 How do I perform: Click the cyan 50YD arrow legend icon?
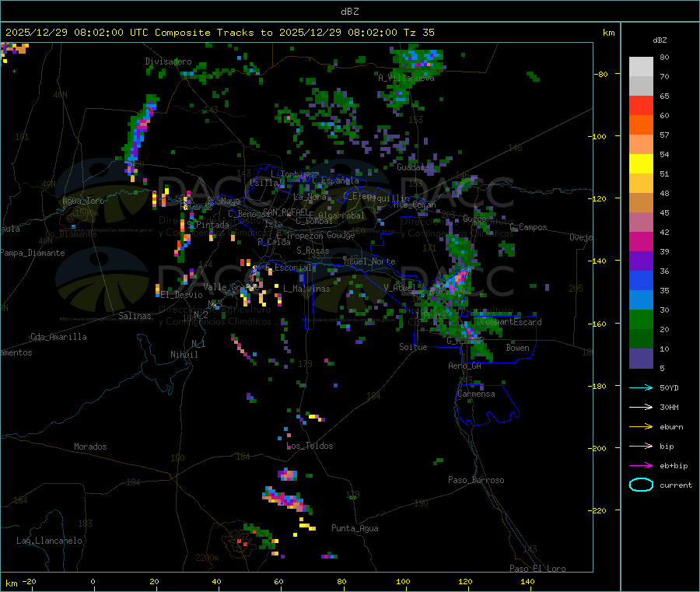pyautogui.click(x=641, y=387)
